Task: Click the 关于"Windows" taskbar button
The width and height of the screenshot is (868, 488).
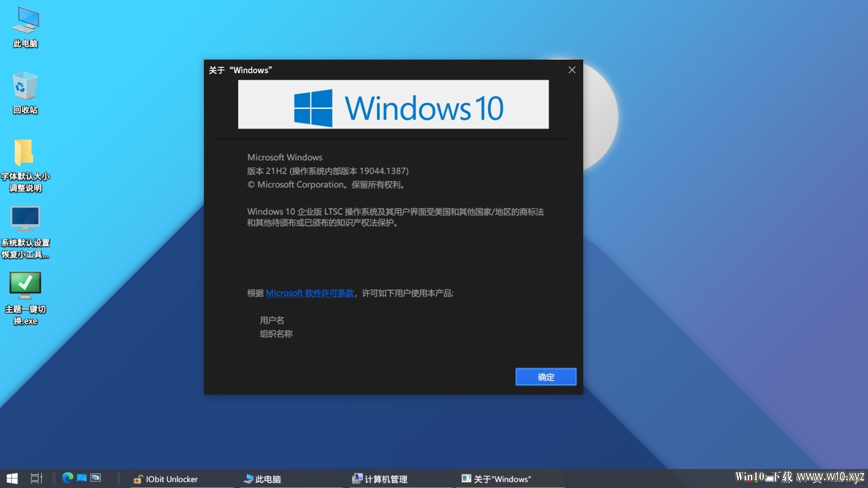Action: (510, 479)
